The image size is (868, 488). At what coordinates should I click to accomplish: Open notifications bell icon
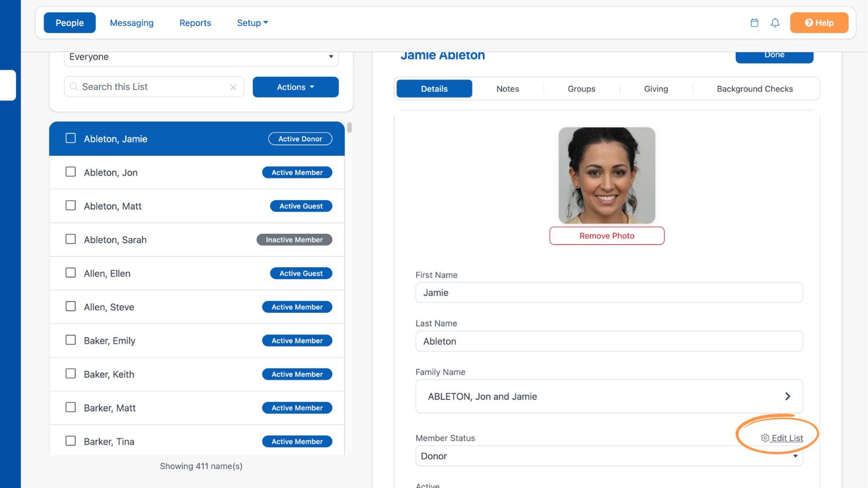[x=775, y=23]
